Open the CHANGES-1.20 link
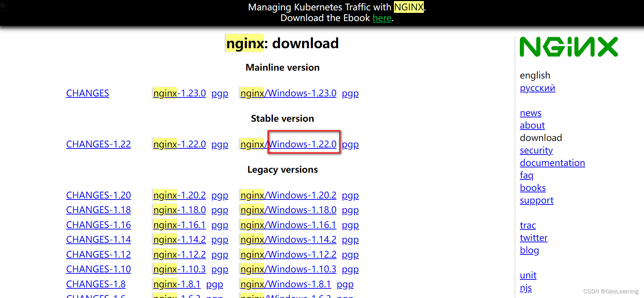Screen dimensions: 644x298 [98, 195]
